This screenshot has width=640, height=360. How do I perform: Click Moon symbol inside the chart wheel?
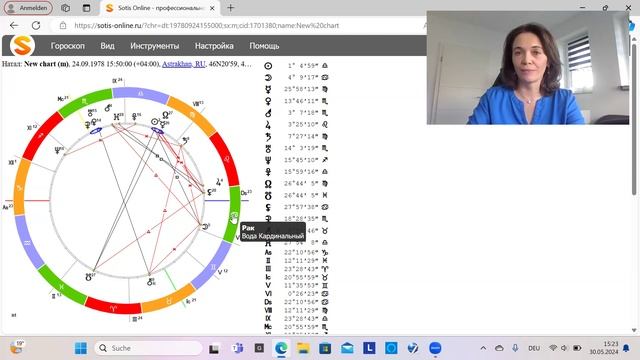click(206, 226)
